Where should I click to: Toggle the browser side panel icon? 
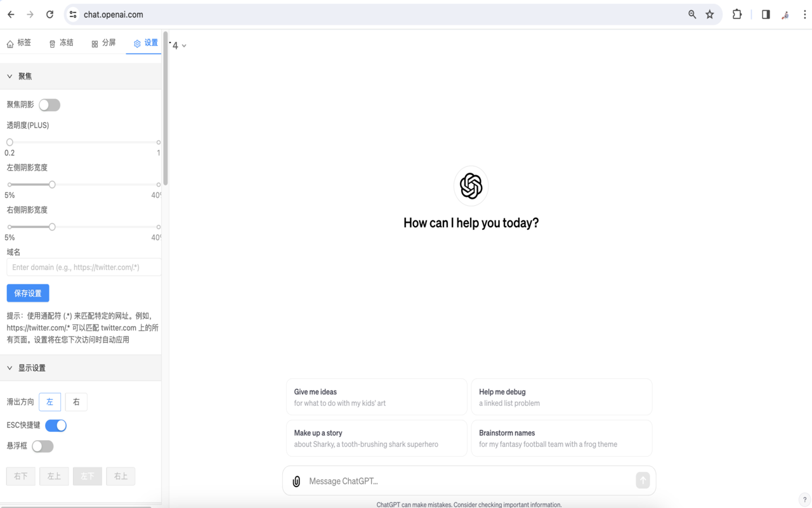[766, 14]
